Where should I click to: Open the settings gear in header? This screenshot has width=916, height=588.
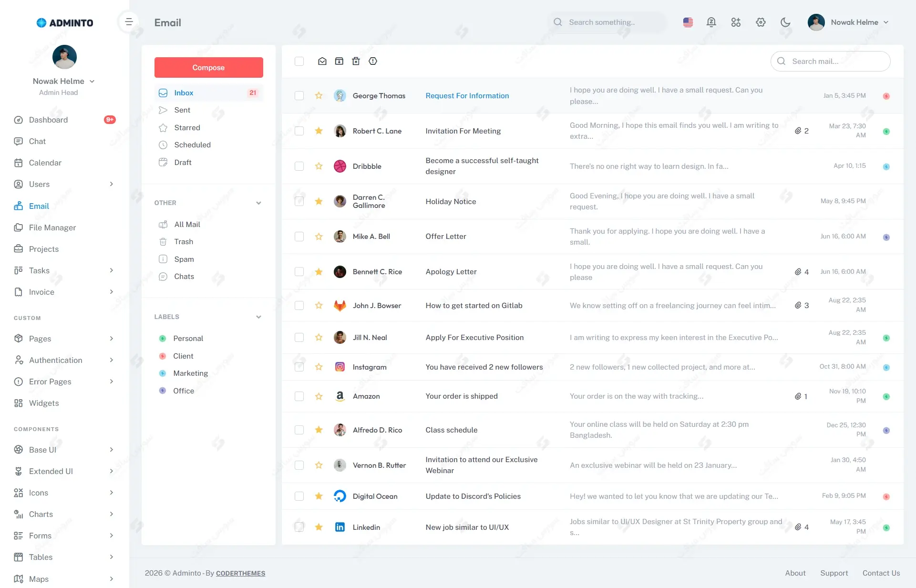coord(761,22)
